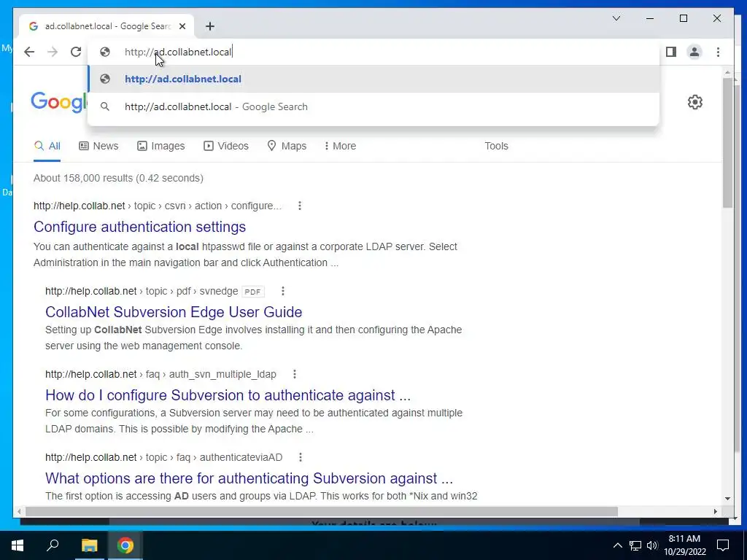Screen dimensions: 747x560
Task: Click the vertical scrollbar thumb
Action: point(727,143)
